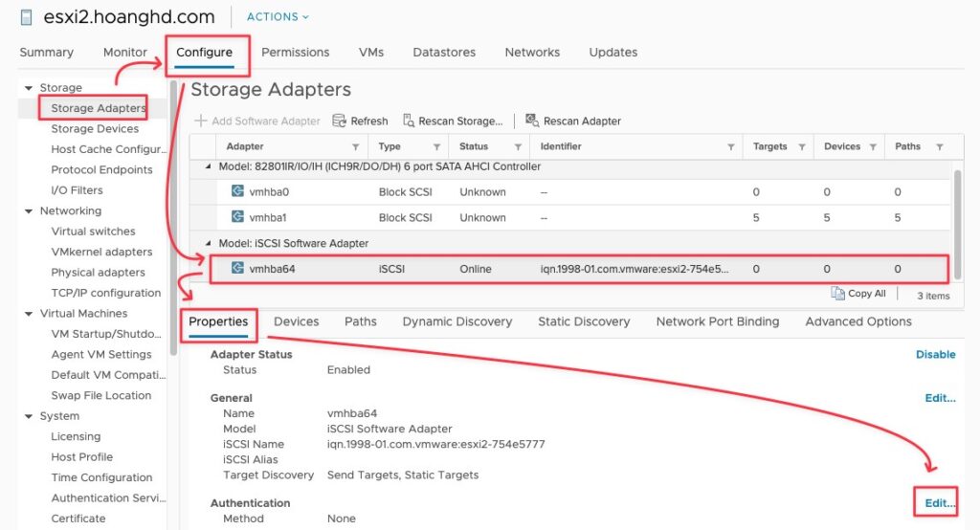
Task: Open the Devices column filter icon
Action: coord(873,147)
